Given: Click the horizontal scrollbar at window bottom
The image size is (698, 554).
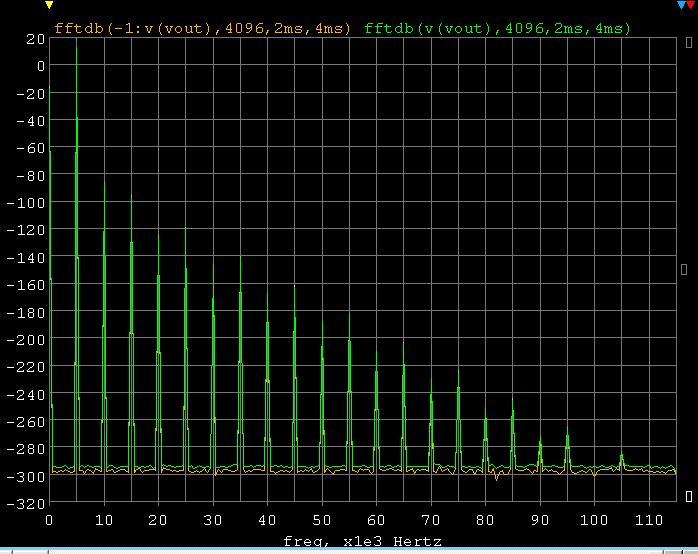Looking at the screenshot, I should click(349, 551).
